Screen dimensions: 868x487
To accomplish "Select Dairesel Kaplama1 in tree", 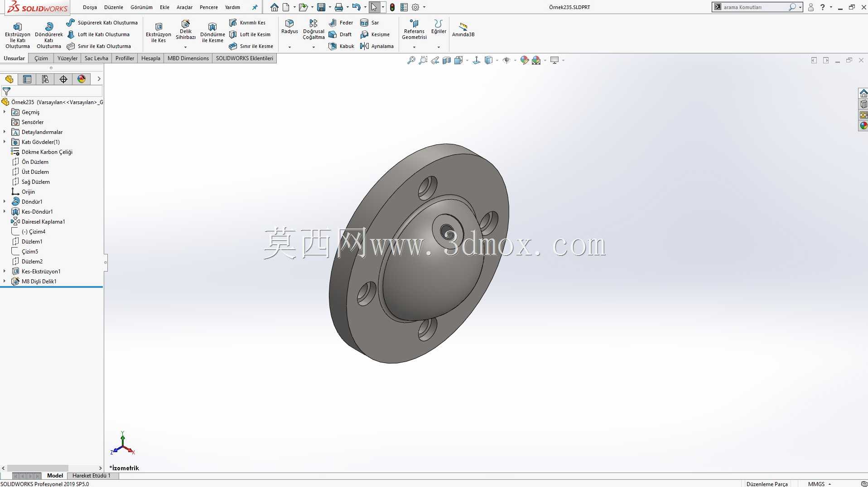I will click(x=38, y=221).
